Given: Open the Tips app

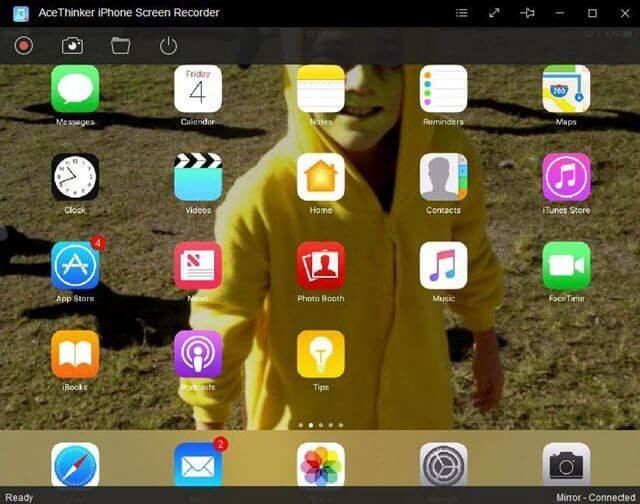Looking at the screenshot, I should pyautogui.click(x=321, y=354).
